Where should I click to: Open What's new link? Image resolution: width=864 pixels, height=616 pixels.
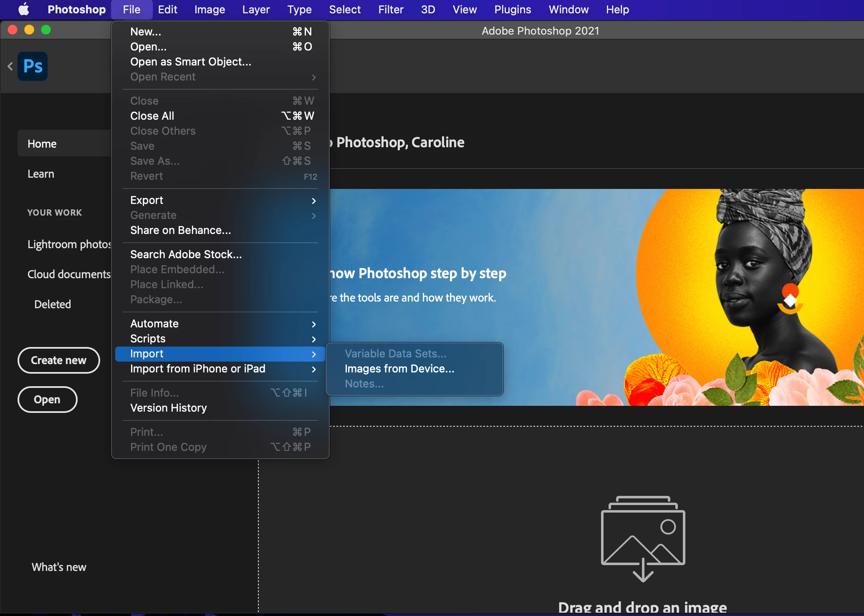click(x=59, y=567)
